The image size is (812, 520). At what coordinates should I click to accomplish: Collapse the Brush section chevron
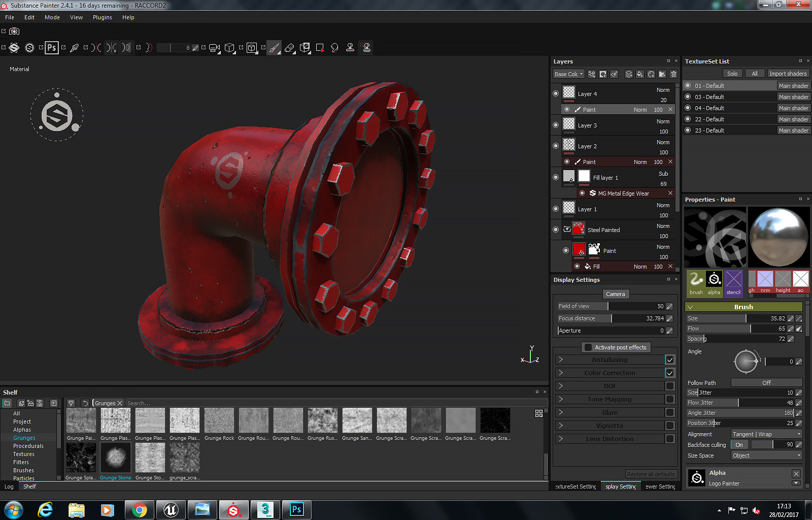click(x=691, y=307)
